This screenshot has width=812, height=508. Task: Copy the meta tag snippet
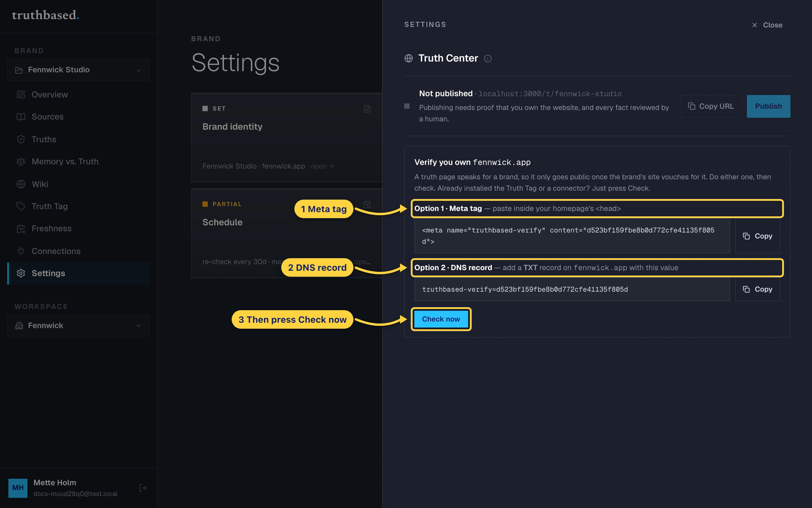point(757,236)
